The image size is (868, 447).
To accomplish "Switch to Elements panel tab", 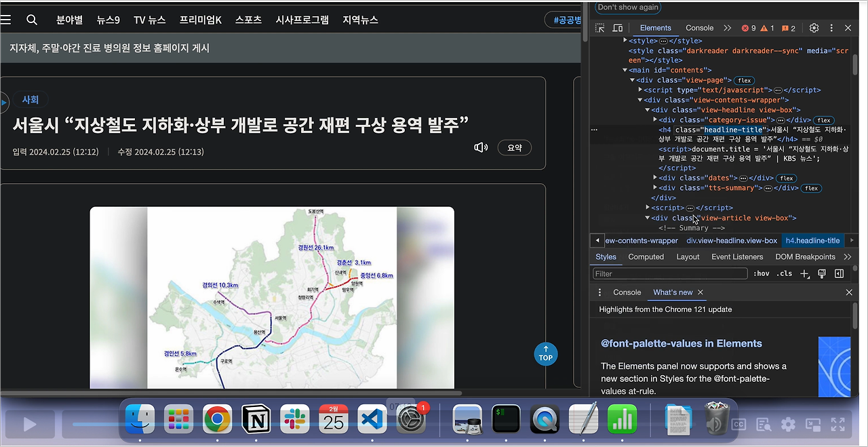I will point(656,28).
